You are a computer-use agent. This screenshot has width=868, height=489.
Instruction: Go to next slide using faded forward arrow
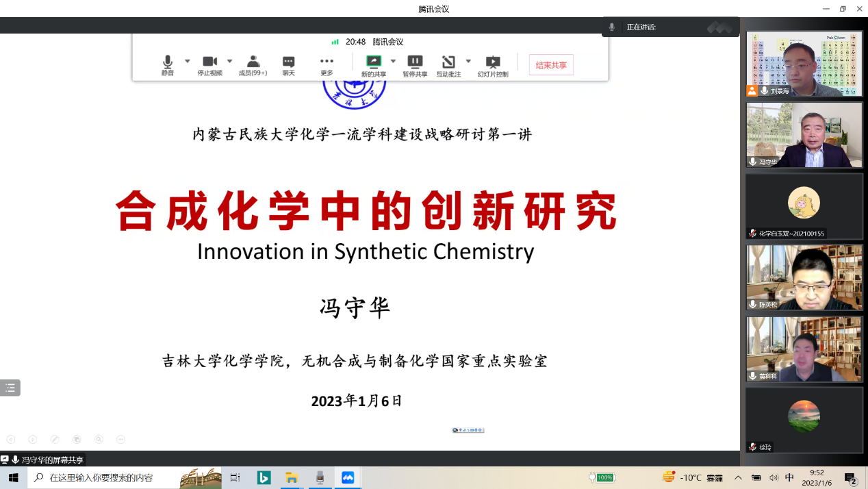tap(33, 439)
